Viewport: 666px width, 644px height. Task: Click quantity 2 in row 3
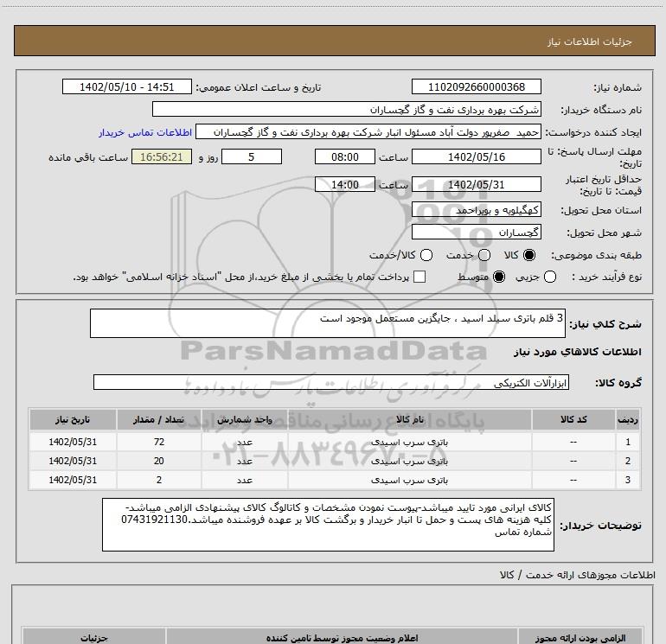pos(159,480)
